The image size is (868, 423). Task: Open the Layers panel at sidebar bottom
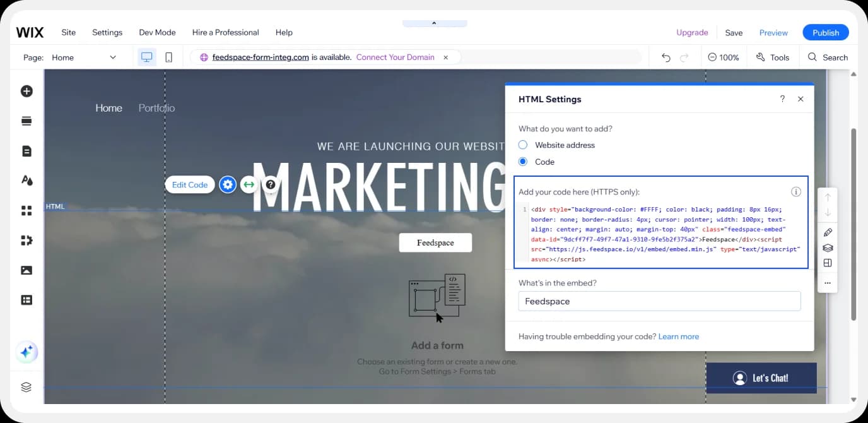26,386
